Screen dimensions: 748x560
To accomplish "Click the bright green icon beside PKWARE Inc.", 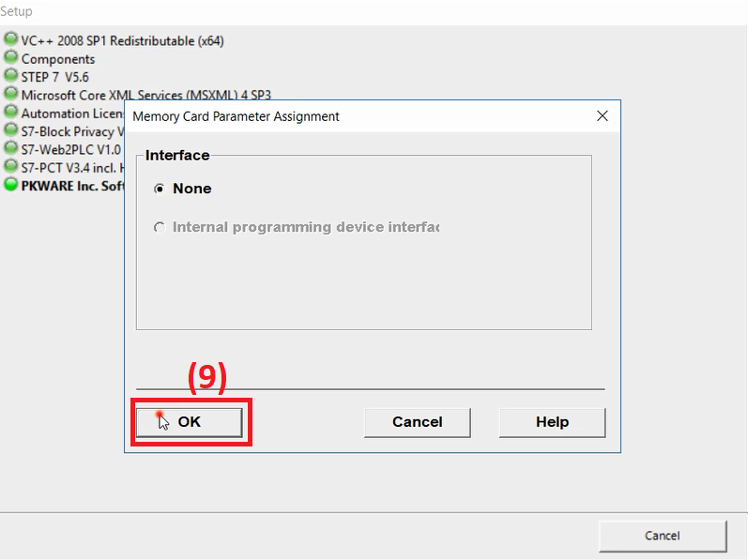I will coord(11,185).
